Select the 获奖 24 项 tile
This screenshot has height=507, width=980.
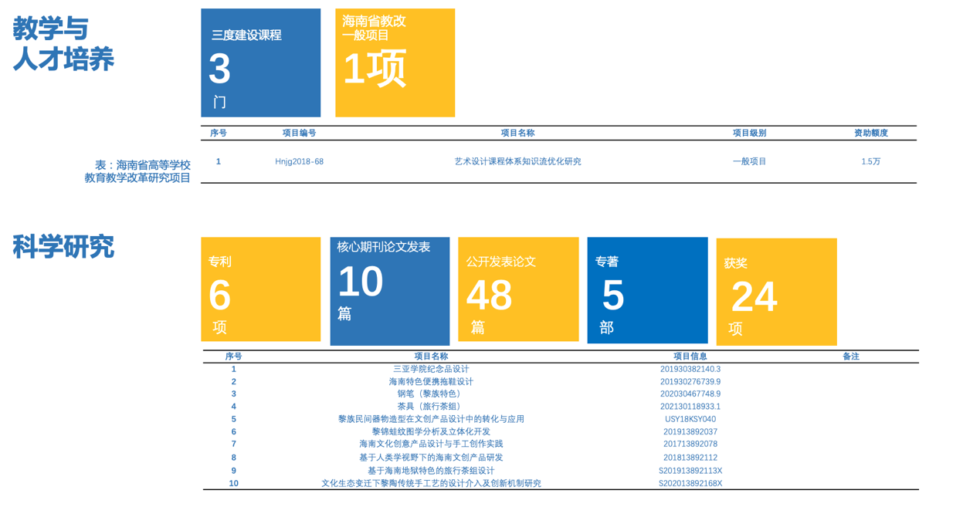click(x=776, y=292)
